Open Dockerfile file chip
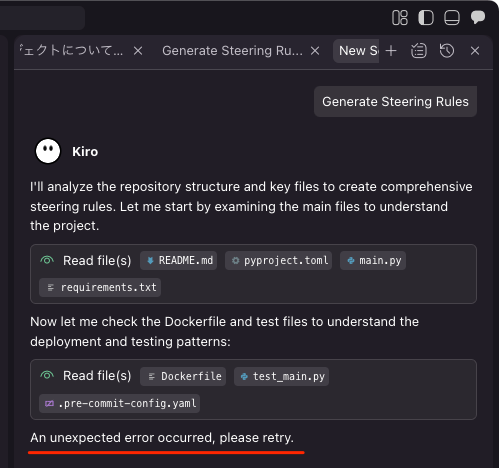Screen dimensions: 499x468 tap(183, 376)
